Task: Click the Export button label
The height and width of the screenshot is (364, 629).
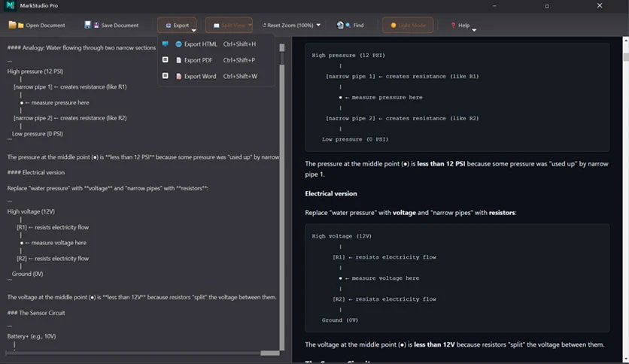Action: coord(181,26)
